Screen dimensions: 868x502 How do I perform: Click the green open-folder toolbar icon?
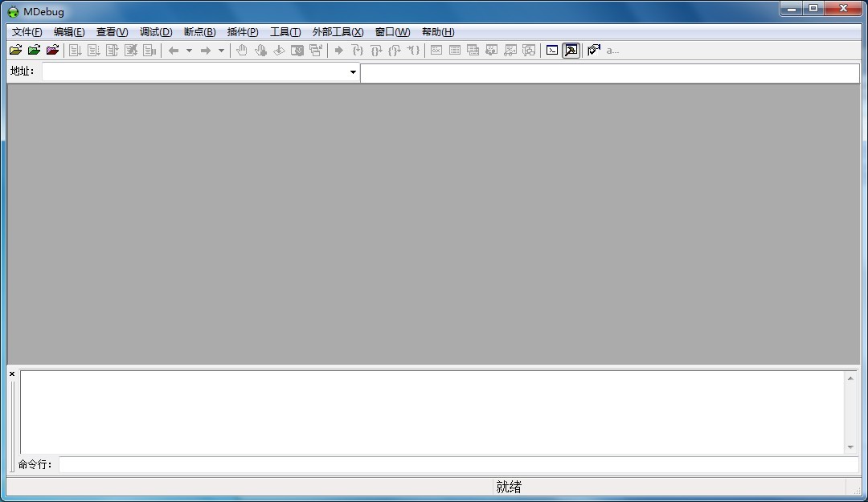(x=34, y=51)
